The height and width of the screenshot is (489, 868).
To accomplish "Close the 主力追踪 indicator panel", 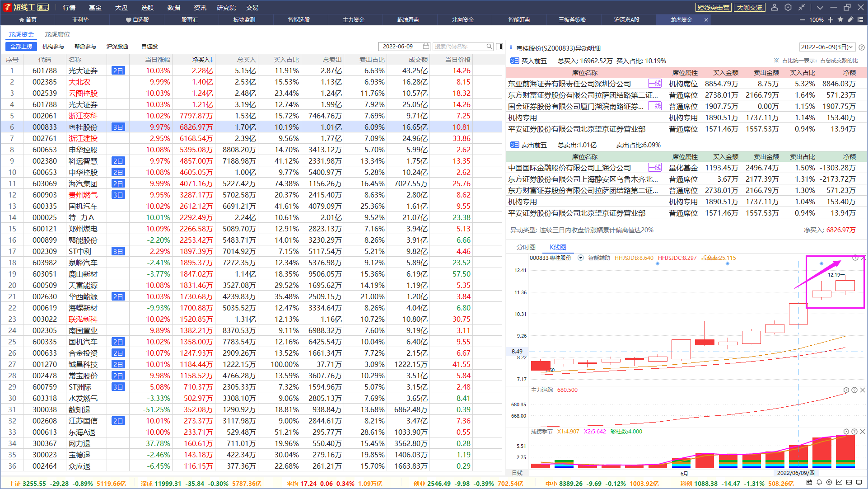I will 863,390.
